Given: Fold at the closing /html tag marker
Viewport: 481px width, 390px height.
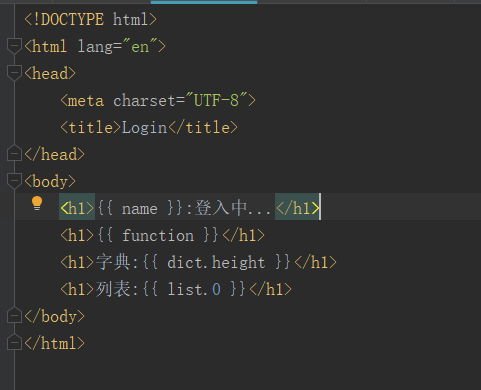Looking at the screenshot, I should 14,342.
